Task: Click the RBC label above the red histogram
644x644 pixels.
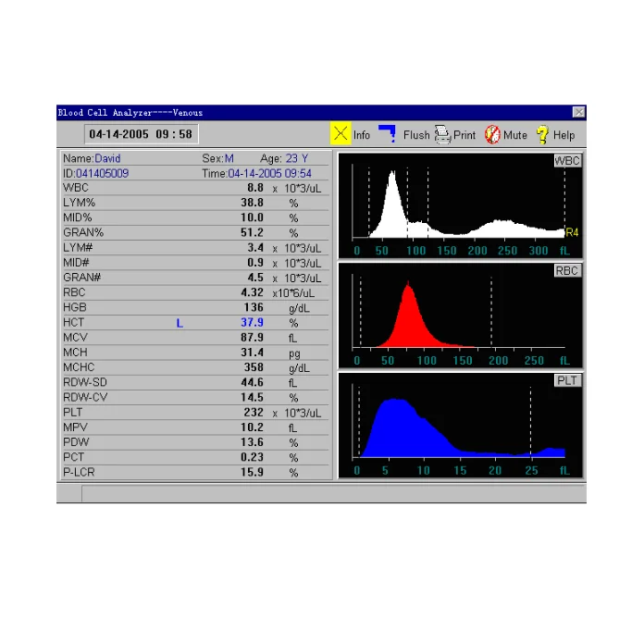Action: (567, 271)
